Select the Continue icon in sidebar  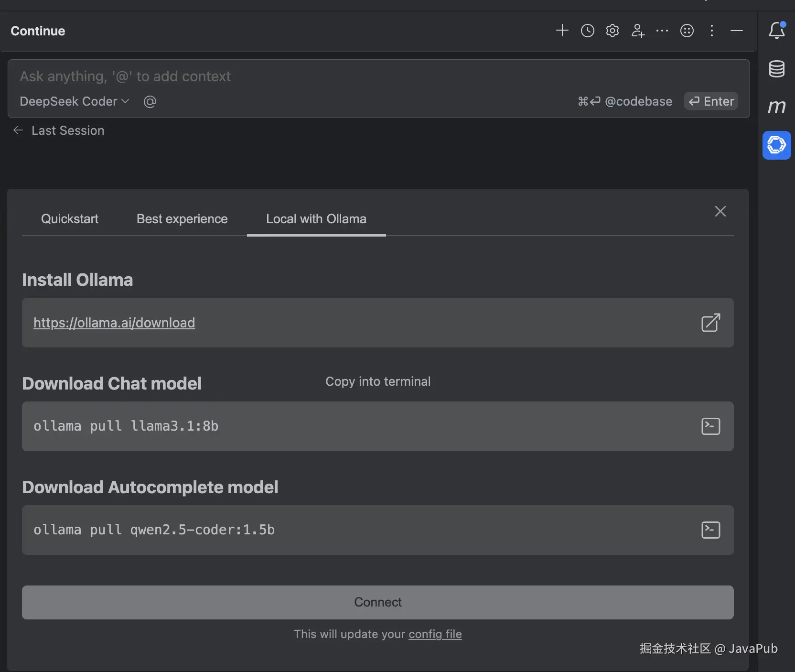coord(776,145)
